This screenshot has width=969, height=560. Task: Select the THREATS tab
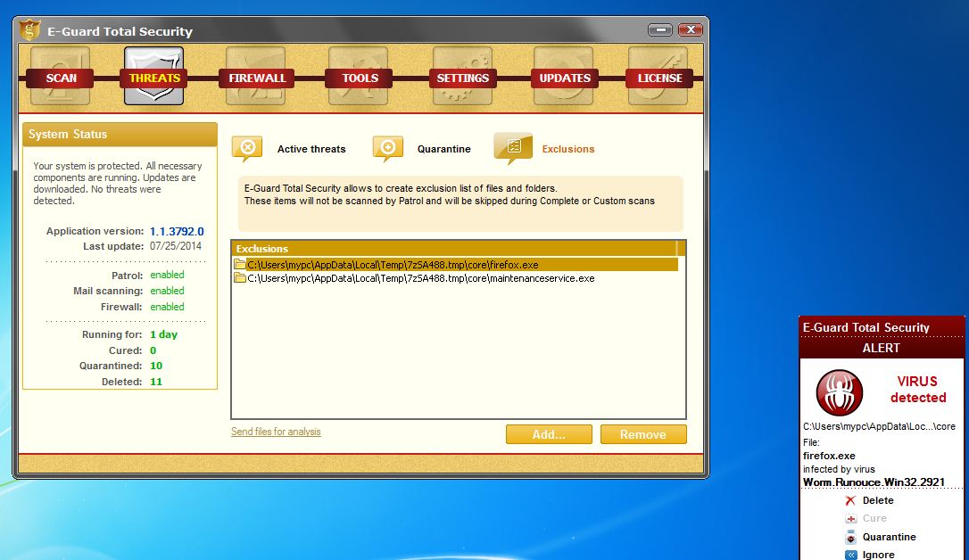coord(153,77)
